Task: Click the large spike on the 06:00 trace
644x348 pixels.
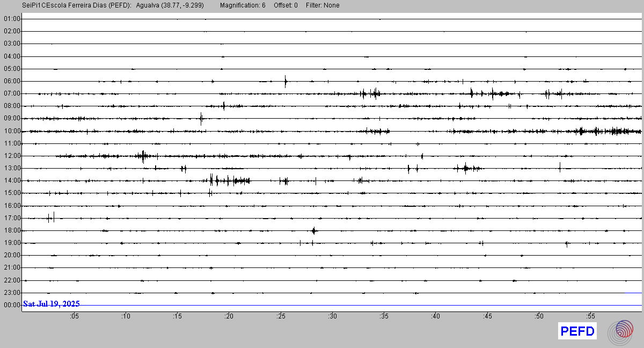Action: pyautogui.click(x=286, y=81)
